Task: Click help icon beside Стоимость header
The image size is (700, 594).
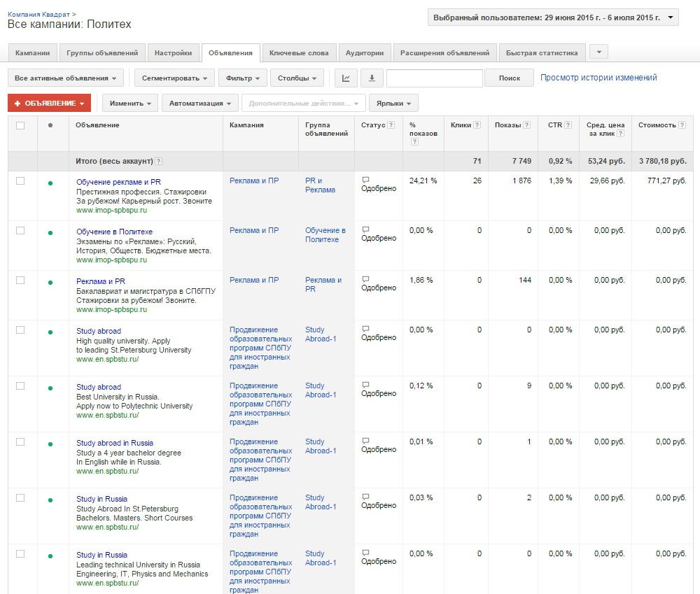Action: coord(682,125)
